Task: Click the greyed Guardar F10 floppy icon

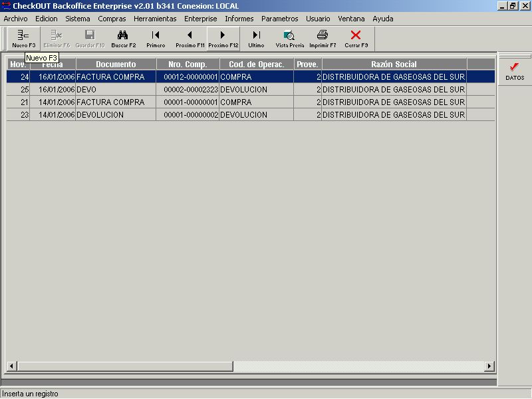Action: click(x=90, y=39)
